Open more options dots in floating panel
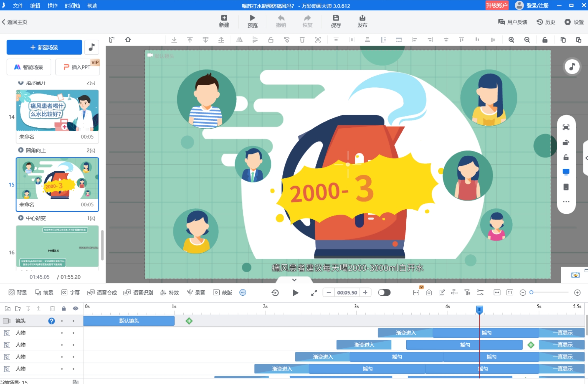The width and height of the screenshot is (588, 384). pos(566,201)
